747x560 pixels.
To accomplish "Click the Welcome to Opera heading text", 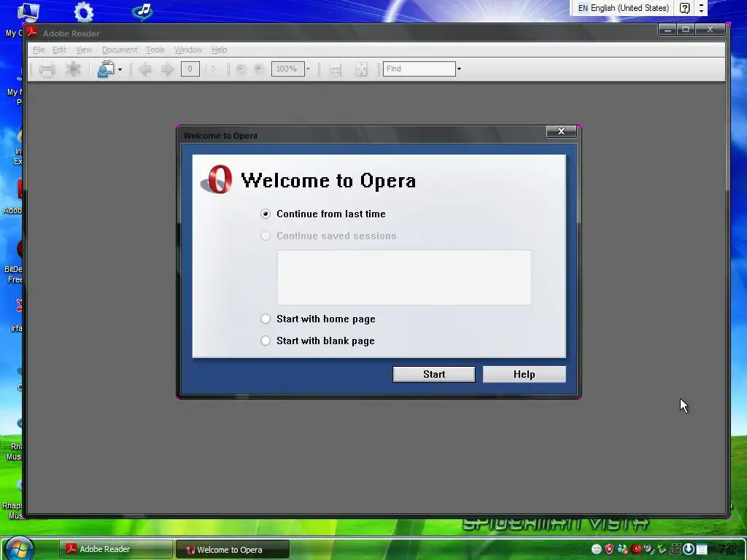I will (328, 181).
